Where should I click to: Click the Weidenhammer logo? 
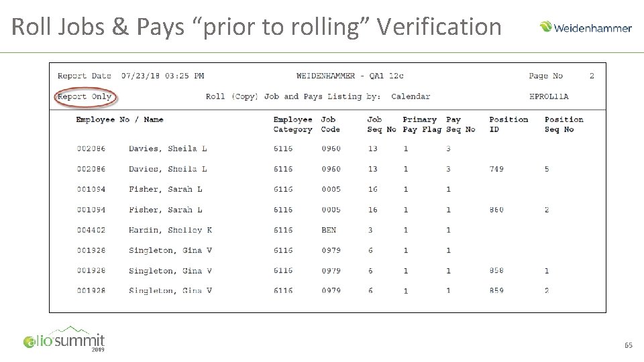586,27
